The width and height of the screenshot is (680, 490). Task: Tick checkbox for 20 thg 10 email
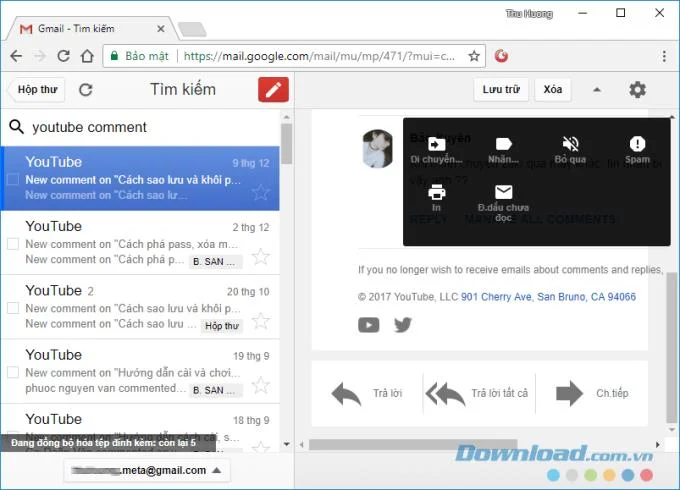coord(13,308)
